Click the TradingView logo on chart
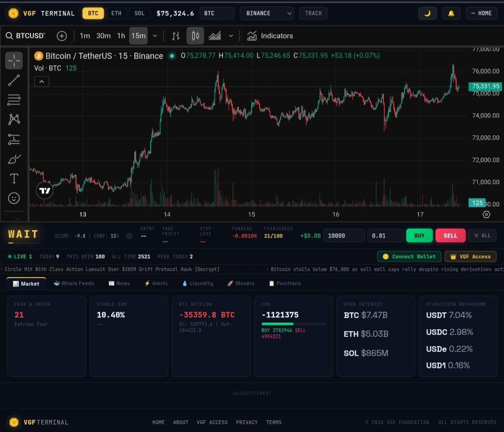 45,191
